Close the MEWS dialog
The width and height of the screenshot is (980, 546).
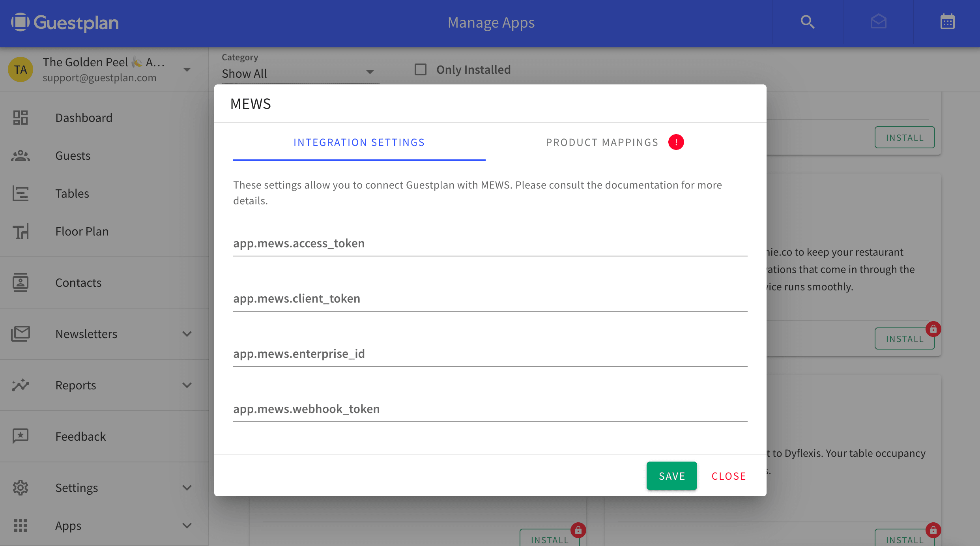pyautogui.click(x=729, y=476)
